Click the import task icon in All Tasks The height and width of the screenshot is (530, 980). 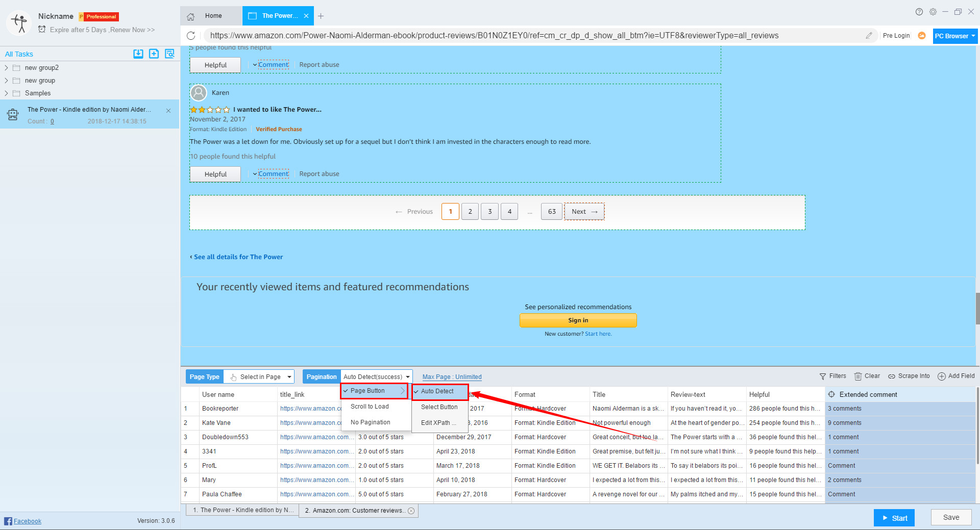[138, 54]
